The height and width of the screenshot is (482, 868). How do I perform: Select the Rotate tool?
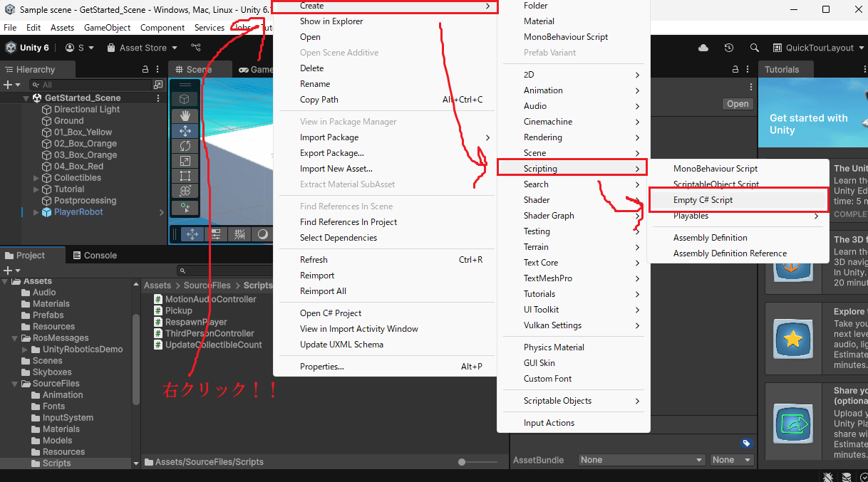click(185, 145)
